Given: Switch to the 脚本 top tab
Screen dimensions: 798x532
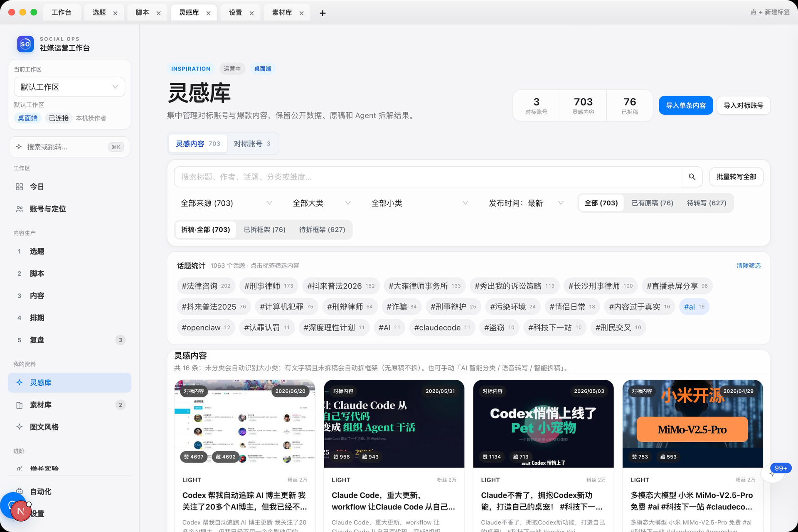Looking at the screenshot, I should point(142,12).
